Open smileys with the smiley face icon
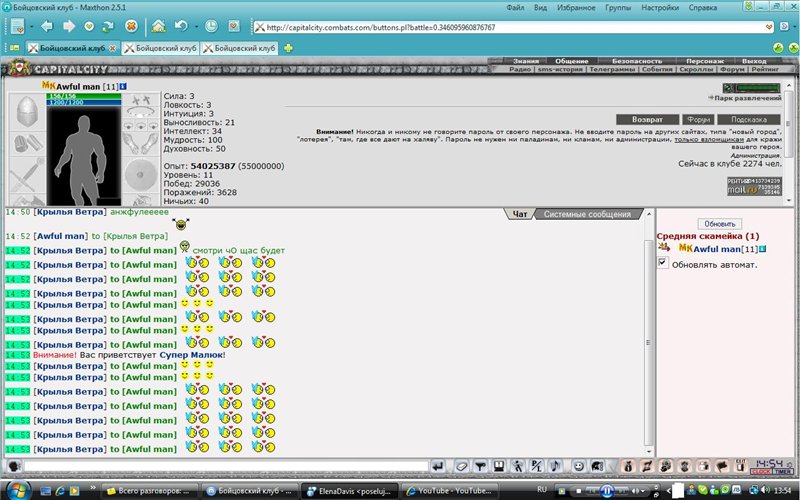Screen dimensions: 800x500 coord(579,466)
